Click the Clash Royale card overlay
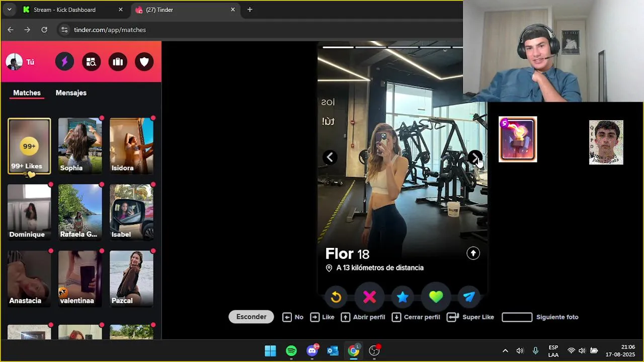 coord(518,139)
